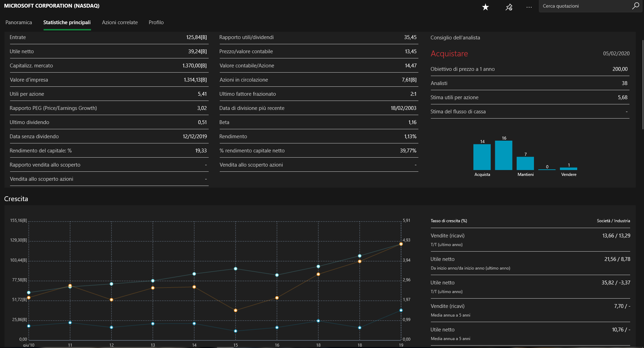Click the Acquista bar showing 14
This screenshot has width=644, height=348.
coord(482,157)
